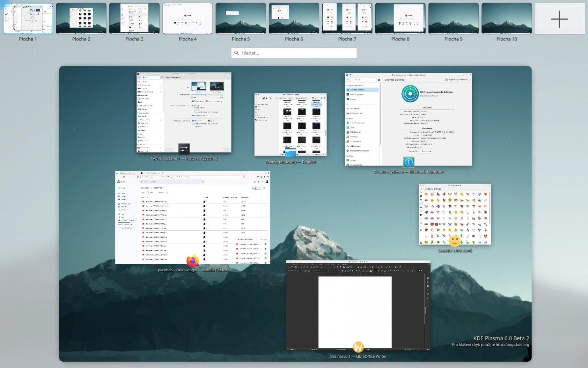Click the caption "O tomto systému — Informační centrum"
Image resolution: width=588 pixels, height=368 pixels.
(409, 172)
